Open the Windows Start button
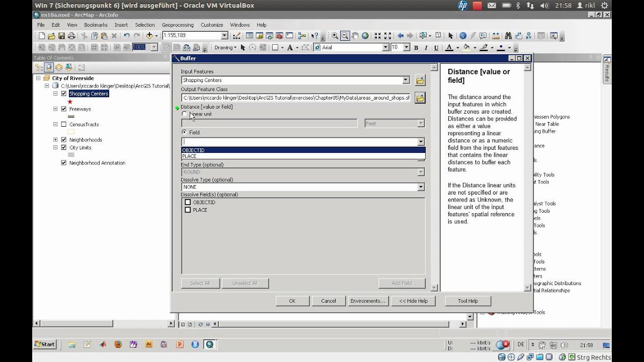 click(45, 344)
